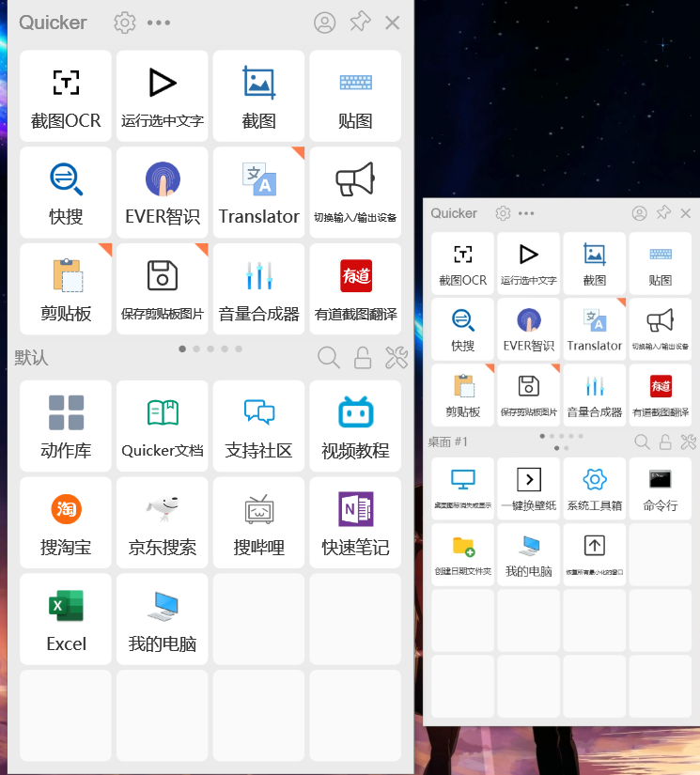Click 切换输入/输出设备 megaphone in large panel
The height and width of the screenshot is (775, 700).
[x=355, y=193]
